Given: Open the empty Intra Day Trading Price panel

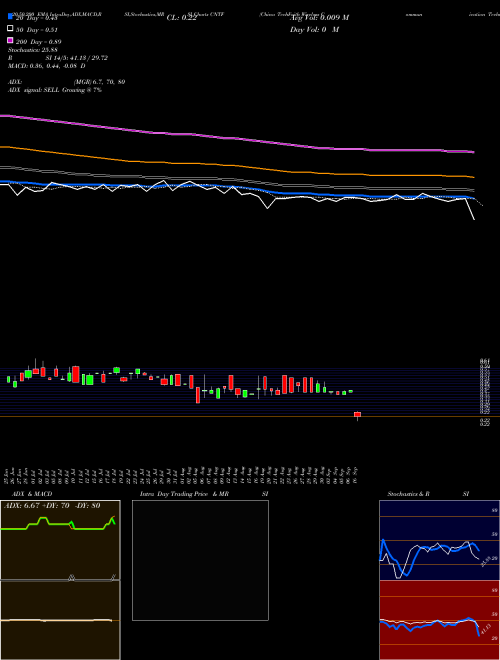Looking at the screenshot, I should (200, 560).
